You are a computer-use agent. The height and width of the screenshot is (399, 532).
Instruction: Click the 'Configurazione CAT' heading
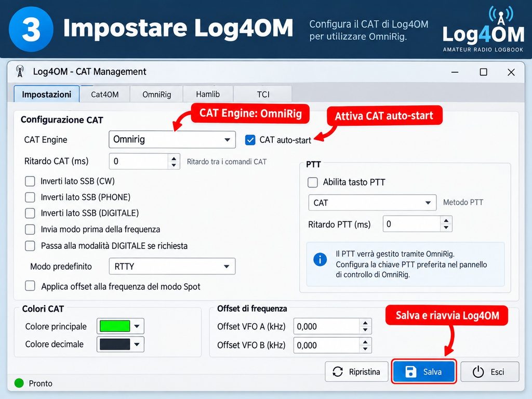(x=62, y=120)
